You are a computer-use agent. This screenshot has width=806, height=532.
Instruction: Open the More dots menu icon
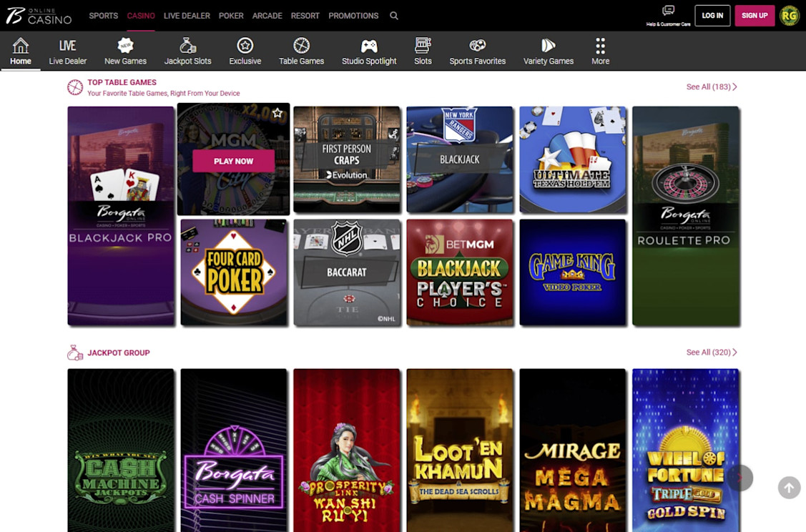point(601,46)
